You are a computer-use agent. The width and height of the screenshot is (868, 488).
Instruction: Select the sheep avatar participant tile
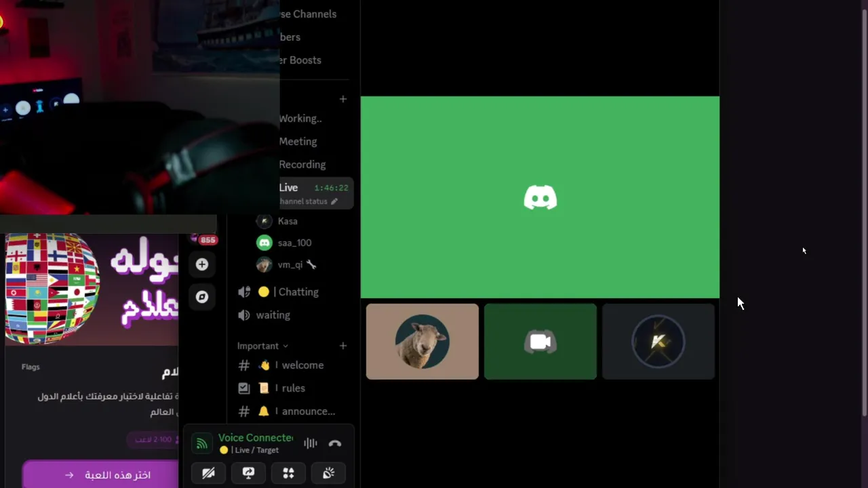(422, 342)
